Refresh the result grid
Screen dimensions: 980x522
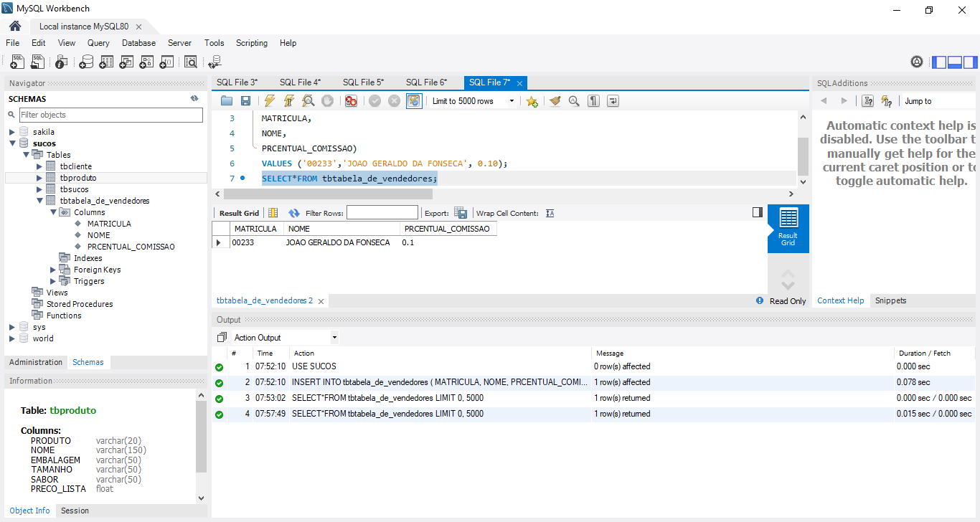(x=294, y=213)
